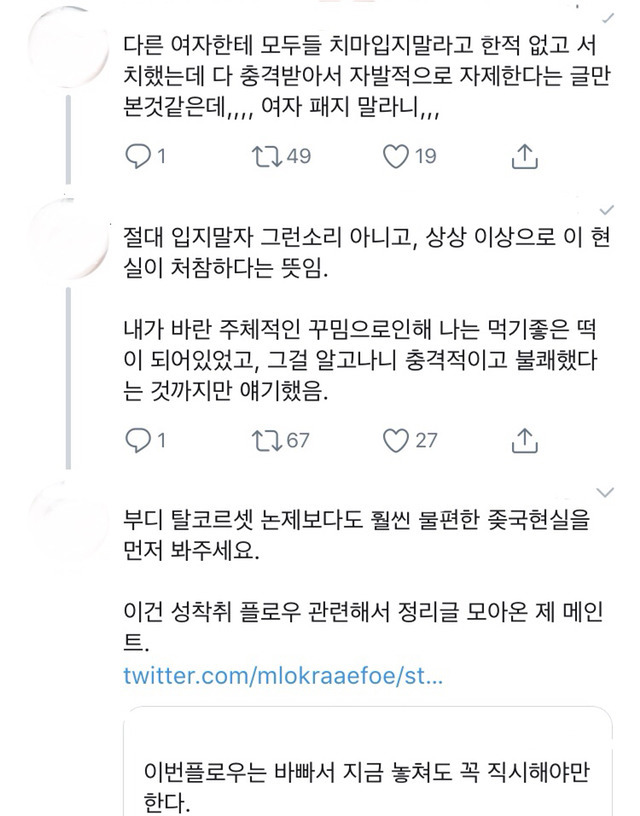This screenshot has width=640, height=816.
Task: Reply to the tweet about 치마입지말라고
Action: [x=138, y=156]
